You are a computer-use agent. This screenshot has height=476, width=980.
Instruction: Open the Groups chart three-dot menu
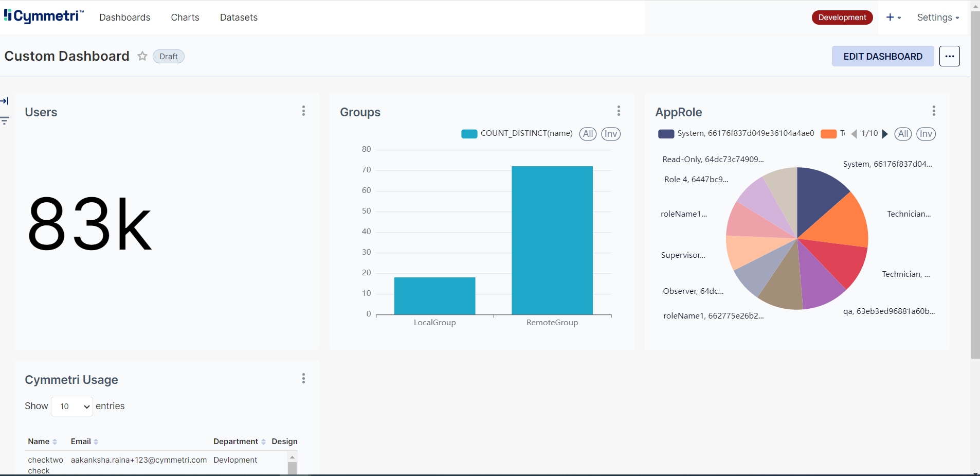[619, 111]
